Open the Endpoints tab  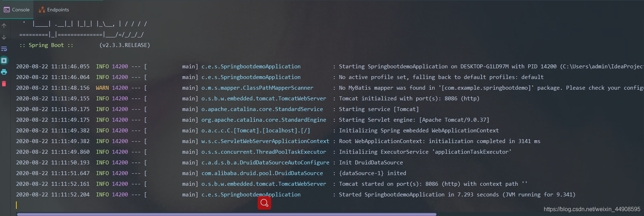tap(54, 10)
